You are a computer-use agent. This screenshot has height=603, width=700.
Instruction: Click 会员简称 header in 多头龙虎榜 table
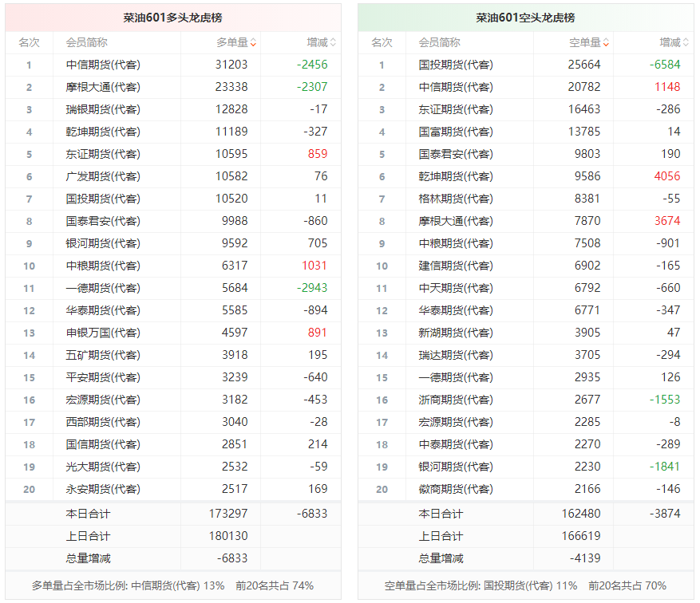87,43
